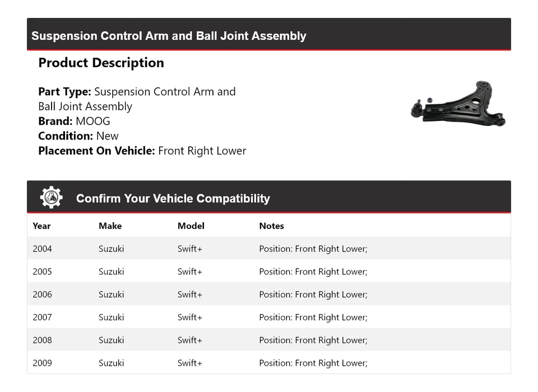Image resolution: width=538 pixels, height=392 pixels.
Task: Select the 2004 year cell
Action: click(42, 249)
